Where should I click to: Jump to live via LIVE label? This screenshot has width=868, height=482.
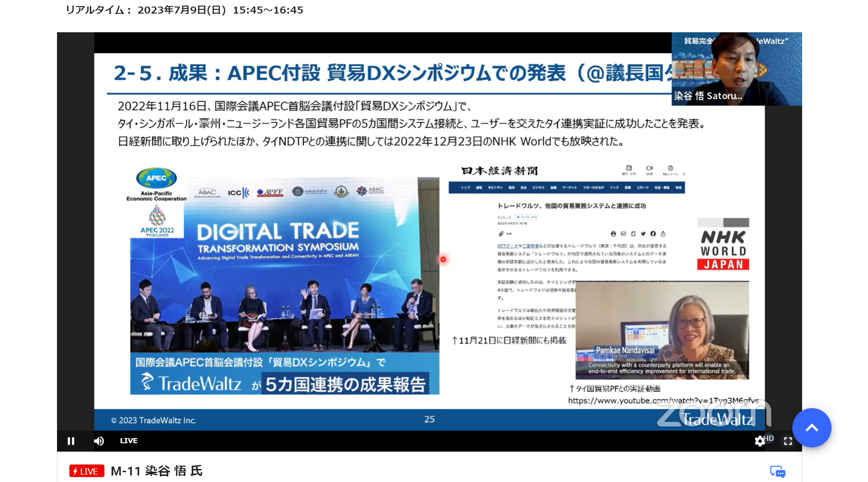pyautogui.click(x=128, y=440)
